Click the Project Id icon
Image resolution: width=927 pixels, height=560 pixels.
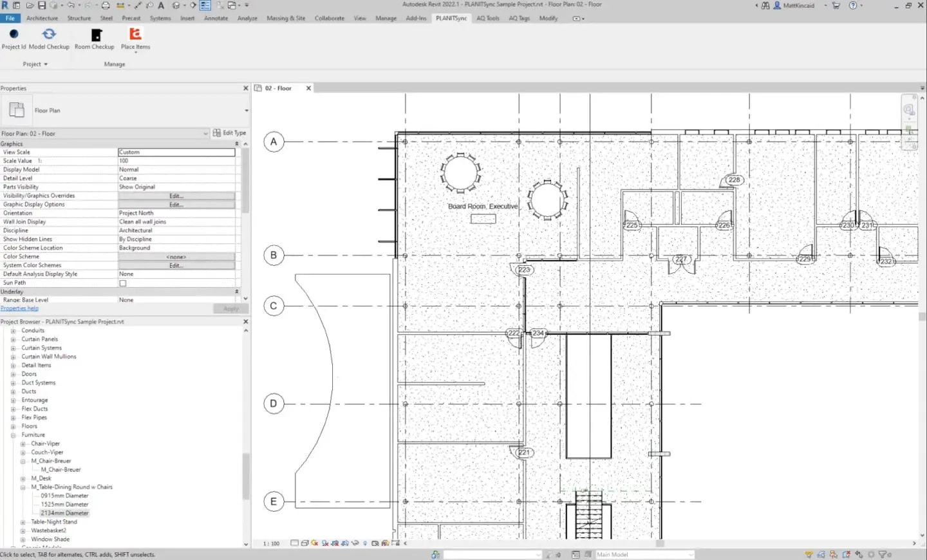[x=14, y=34]
